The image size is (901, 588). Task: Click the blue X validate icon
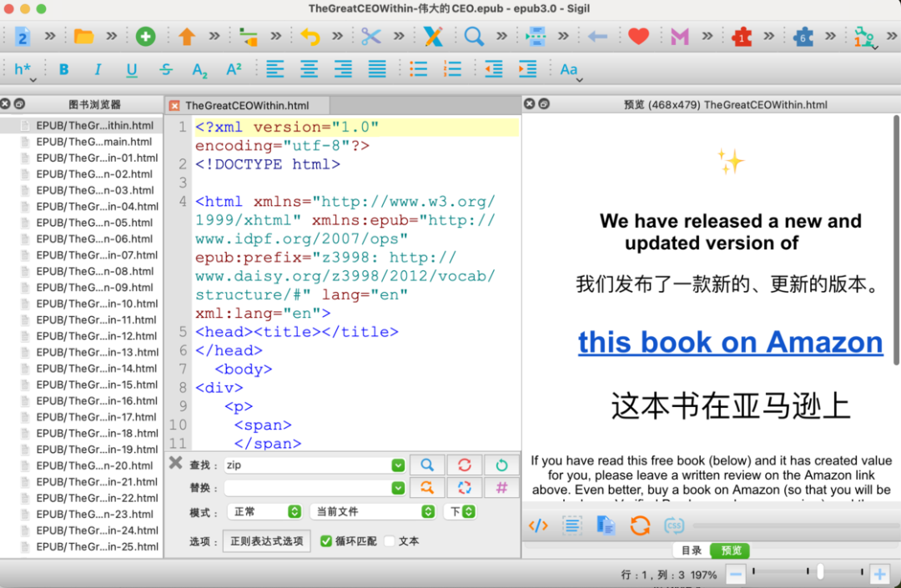(x=433, y=37)
